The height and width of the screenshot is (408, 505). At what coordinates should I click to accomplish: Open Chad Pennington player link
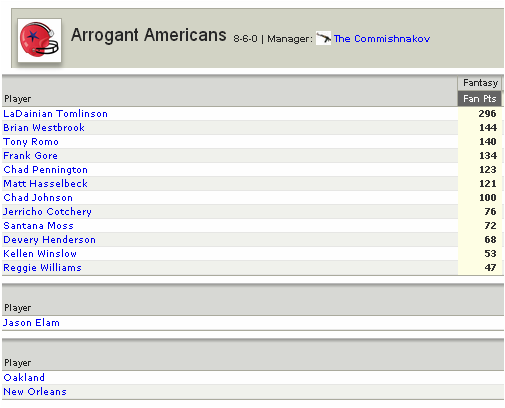click(45, 170)
